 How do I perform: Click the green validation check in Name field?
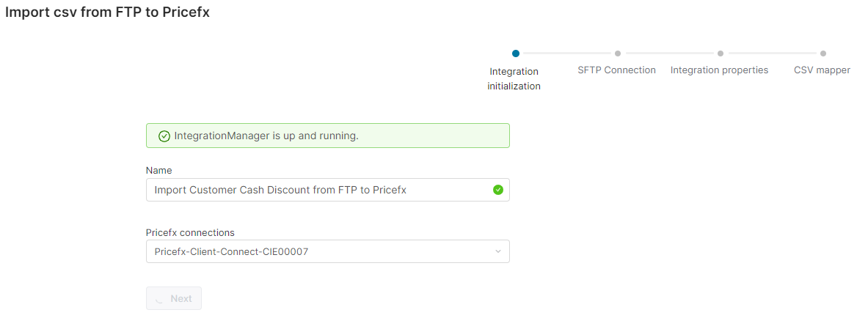click(498, 190)
